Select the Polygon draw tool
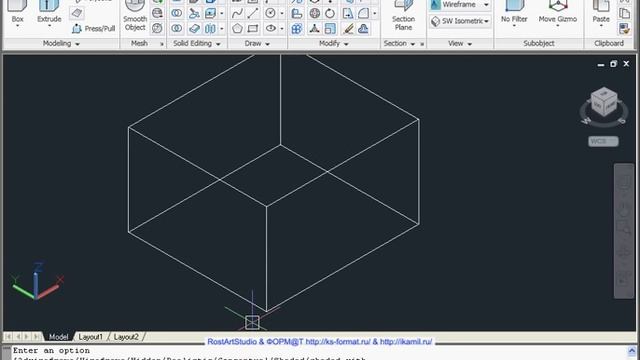This screenshot has width=640, height=360. point(237,29)
